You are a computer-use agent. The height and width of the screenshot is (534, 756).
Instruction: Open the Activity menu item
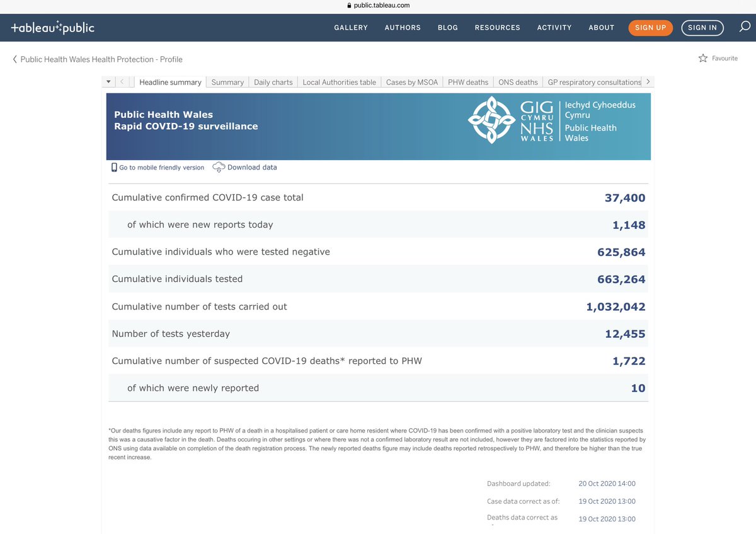pyautogui.click(x=554, y=28)
